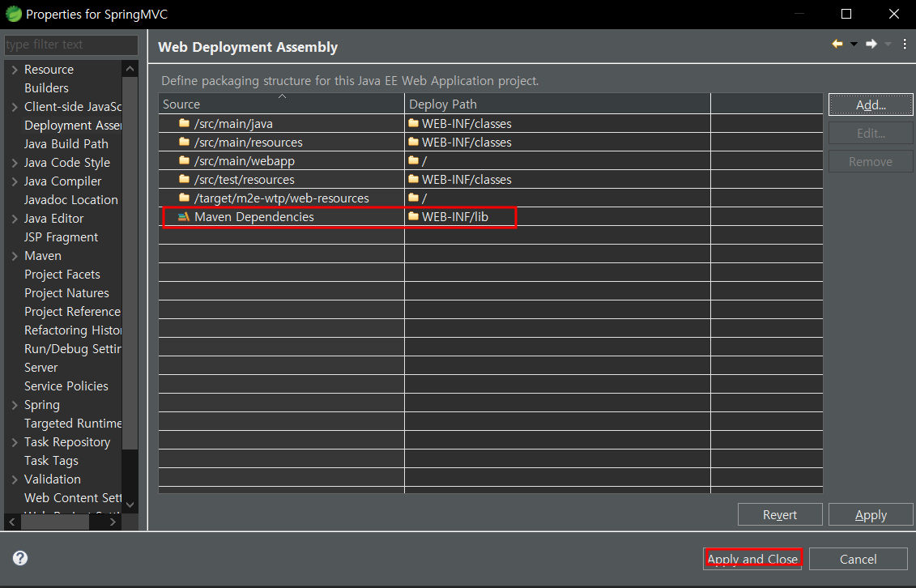916x588 pixels.
Task: Open the Targeted Runtimes page
Action: point(72,424)
